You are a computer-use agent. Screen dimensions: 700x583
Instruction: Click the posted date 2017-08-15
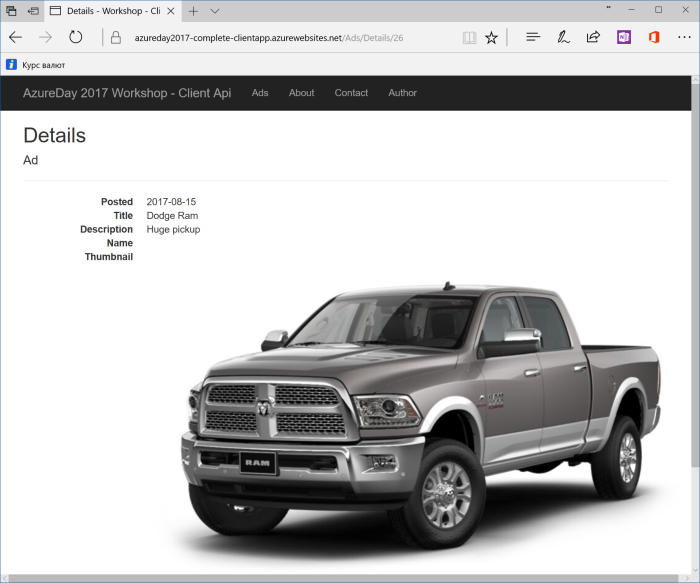pyautogui.click(x=171, y=202)
